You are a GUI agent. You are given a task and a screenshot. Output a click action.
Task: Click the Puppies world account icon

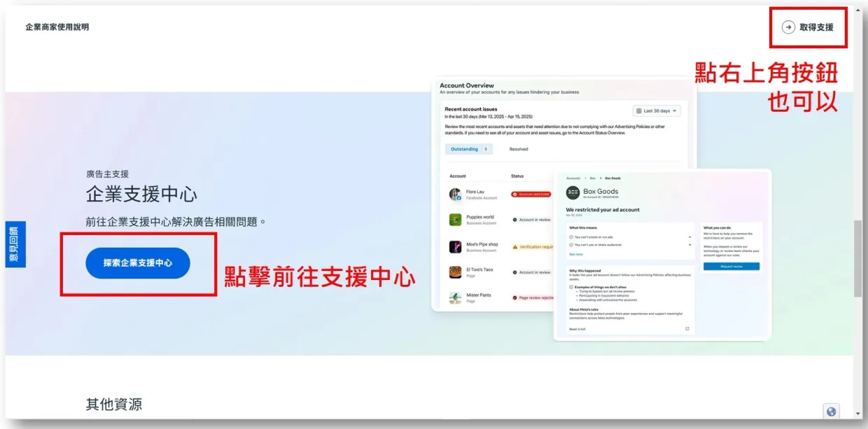[x=455, y=220]
